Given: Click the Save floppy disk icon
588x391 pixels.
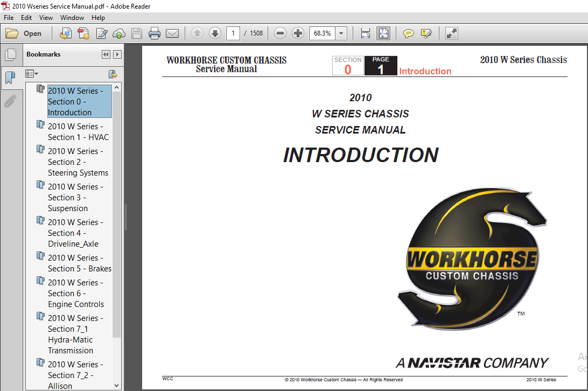Looking at the screenshot, I should pos(137,33).
